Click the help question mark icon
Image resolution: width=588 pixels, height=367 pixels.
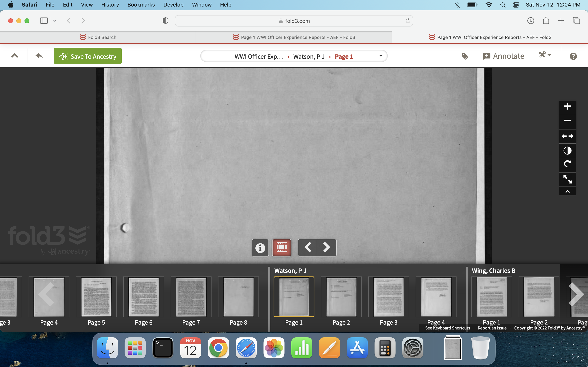point(573,56)
